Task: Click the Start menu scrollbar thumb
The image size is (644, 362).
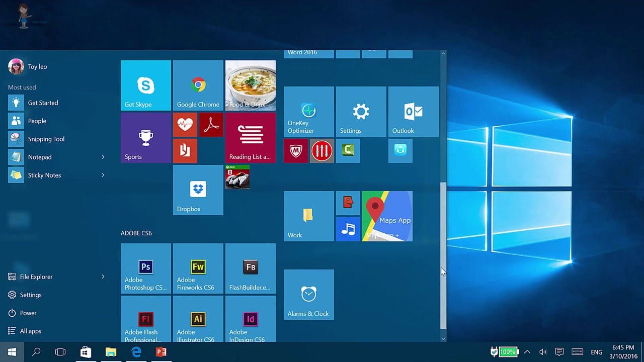Action: coord(443,255)
